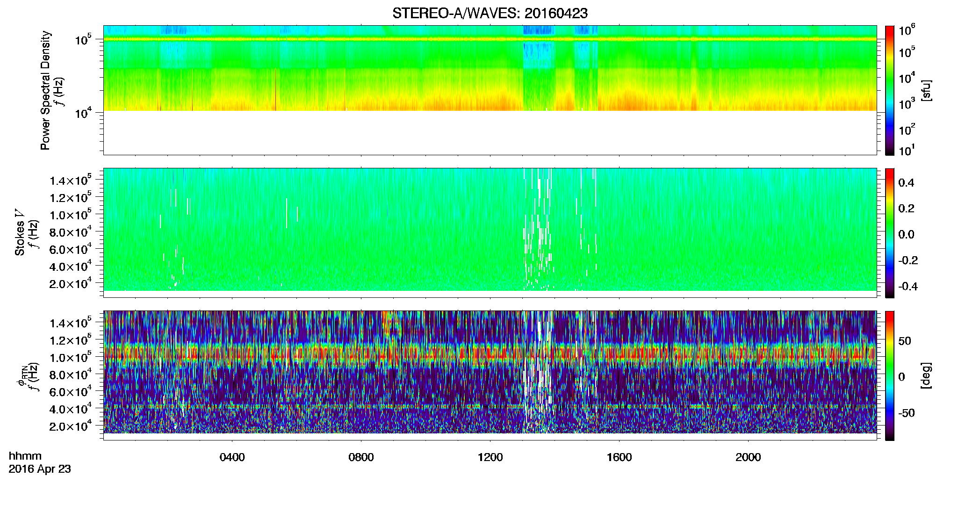
Task: Click the 2.0×10^4 tick of Stokes V panel
Action: [72, 283]
